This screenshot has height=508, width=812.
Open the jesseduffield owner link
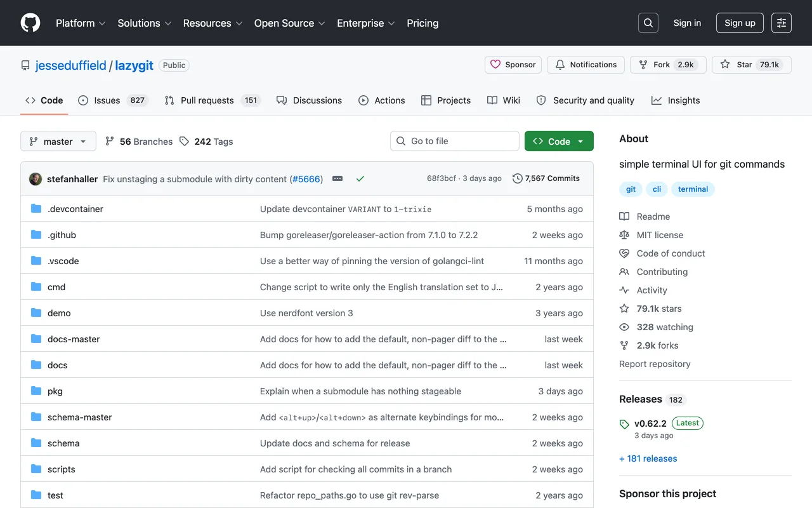pyautogui.click(x=71, y=65)
